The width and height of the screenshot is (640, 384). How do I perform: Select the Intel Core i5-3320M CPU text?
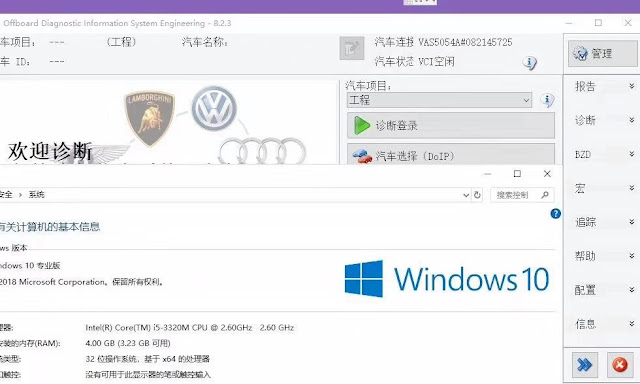(x=189, y=327)
